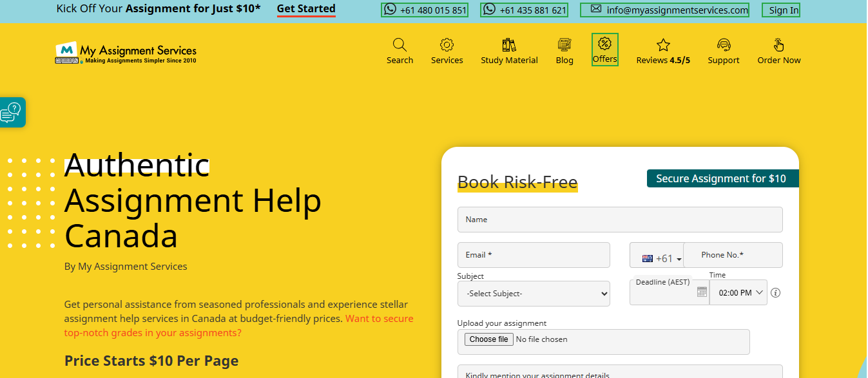Open the Support headset icon
This screenshot has width=868, height=378.
tap(724, 45)
